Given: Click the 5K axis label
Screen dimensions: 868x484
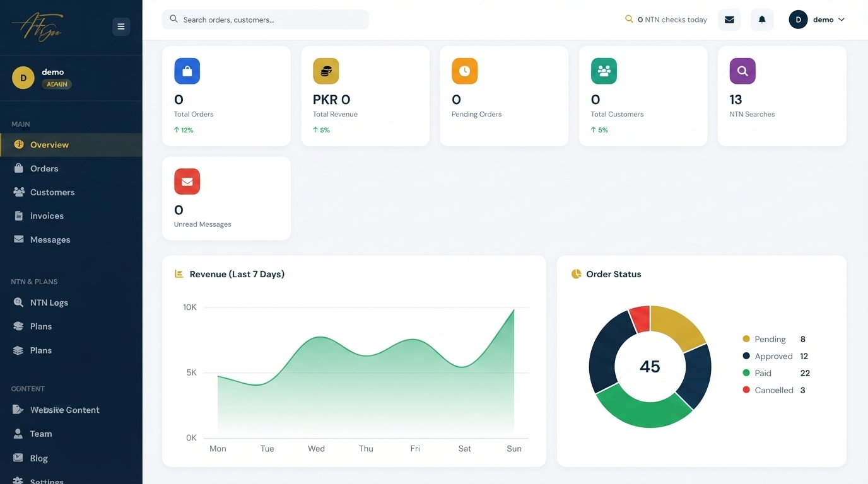Looking at the screenshot, I should [x=192, y=373].
